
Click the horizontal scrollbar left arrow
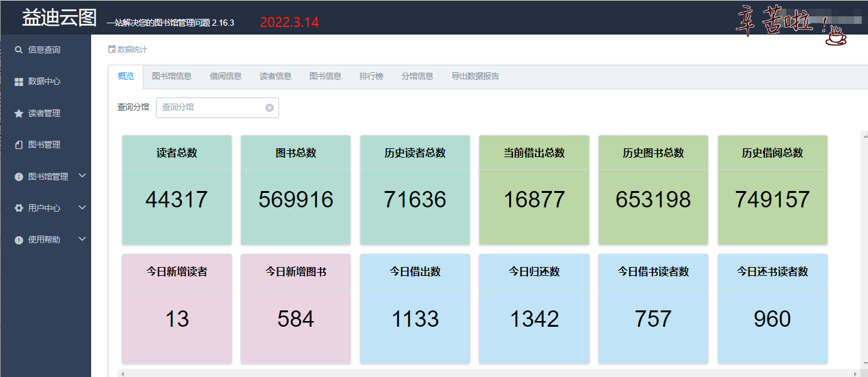(123, 374)
